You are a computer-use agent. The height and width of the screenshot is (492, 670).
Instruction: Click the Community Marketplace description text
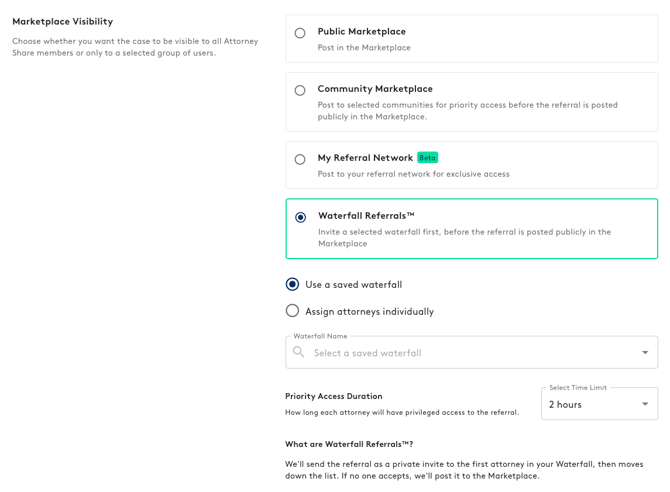(x=467, y=111)
